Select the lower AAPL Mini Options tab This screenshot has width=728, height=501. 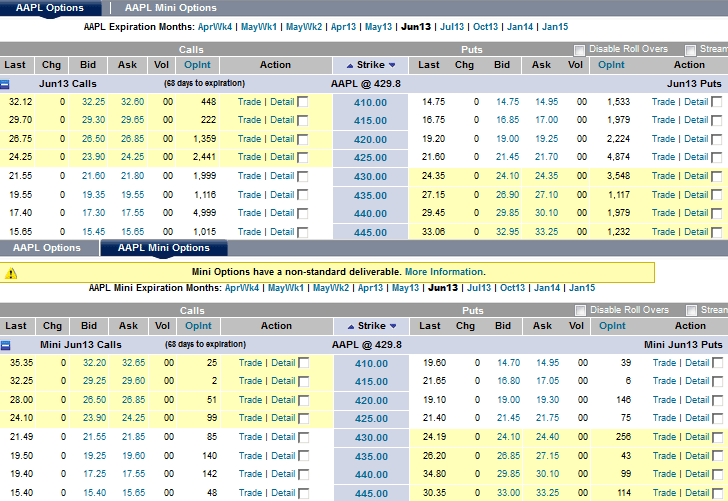(163, 248)
